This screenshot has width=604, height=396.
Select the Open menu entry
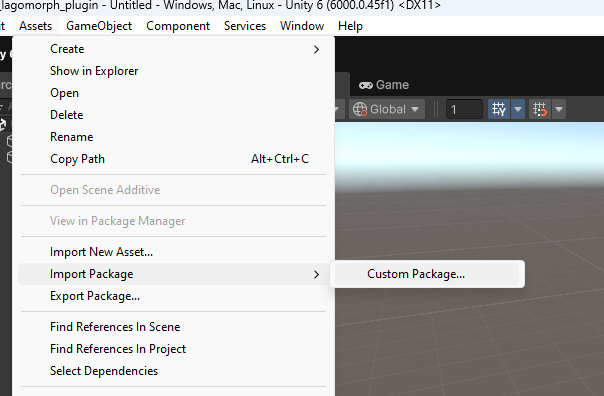(x=173, y=93)
